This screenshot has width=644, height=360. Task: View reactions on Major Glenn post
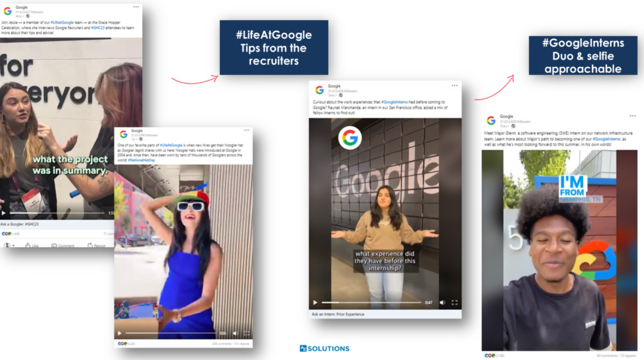(494, 356)
